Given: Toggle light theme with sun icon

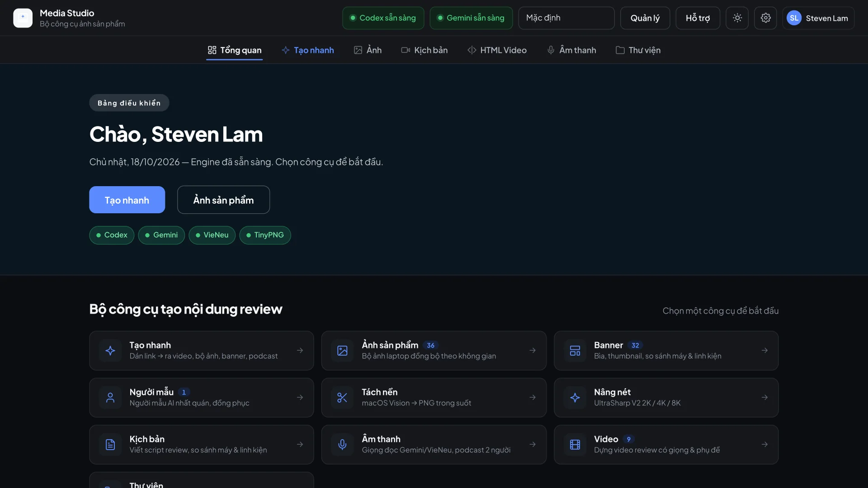Looking at the screenshot, I should click(x=737, y=18).
